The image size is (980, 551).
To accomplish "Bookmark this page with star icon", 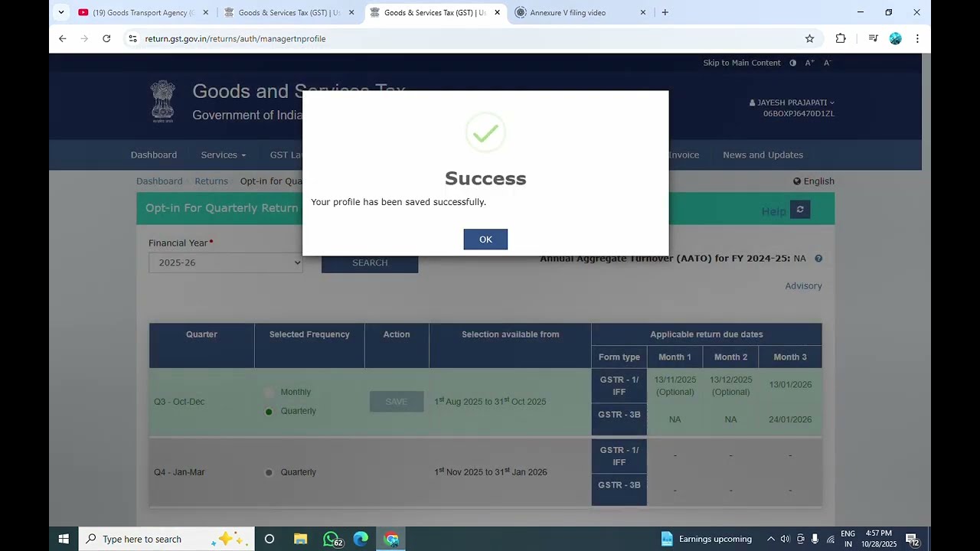I will (809, 38).
